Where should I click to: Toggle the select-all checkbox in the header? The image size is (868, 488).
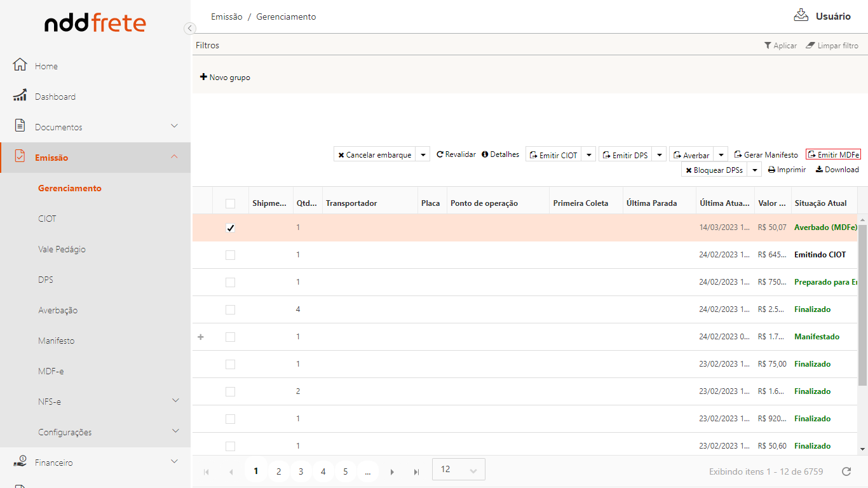click(230, 203)
